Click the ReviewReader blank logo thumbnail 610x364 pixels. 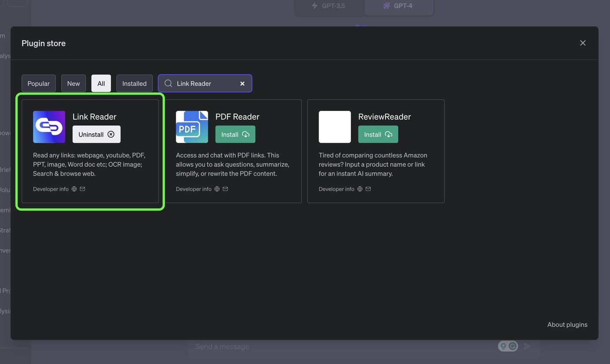coord(335,127)
